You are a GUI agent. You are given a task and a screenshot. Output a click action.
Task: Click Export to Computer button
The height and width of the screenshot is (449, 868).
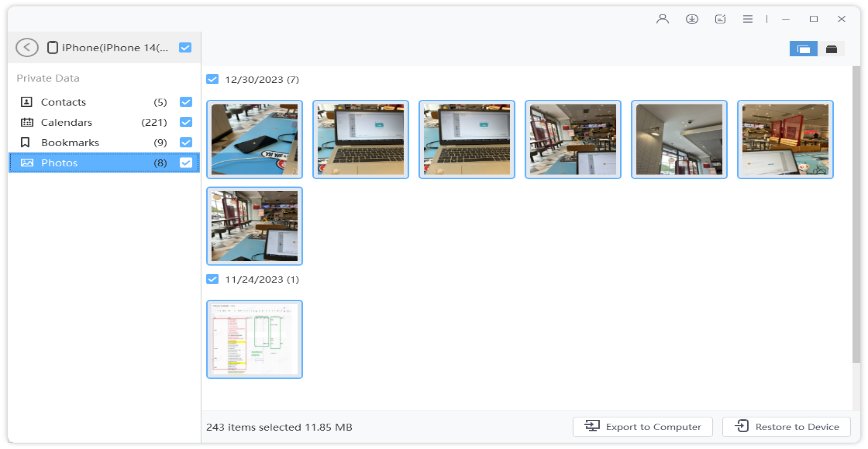click(643, 427)
